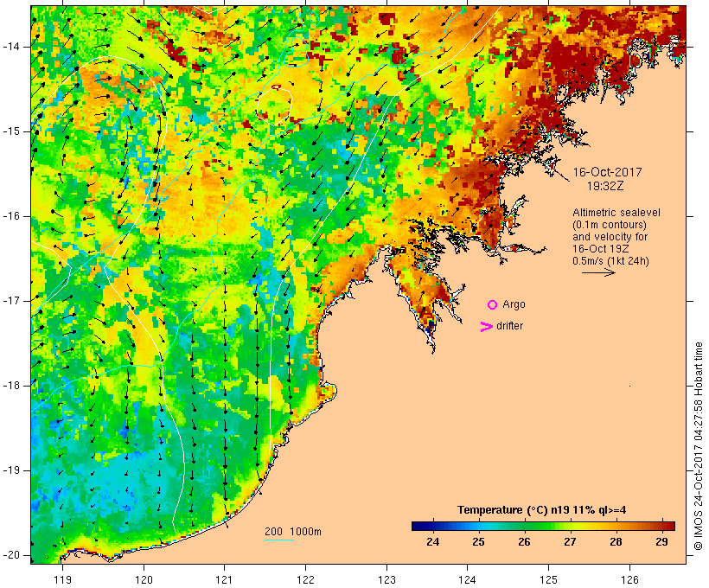Click the latitude axis label '-19'
The width and height of the screenshot is (709, 588).
coord(10,470)
